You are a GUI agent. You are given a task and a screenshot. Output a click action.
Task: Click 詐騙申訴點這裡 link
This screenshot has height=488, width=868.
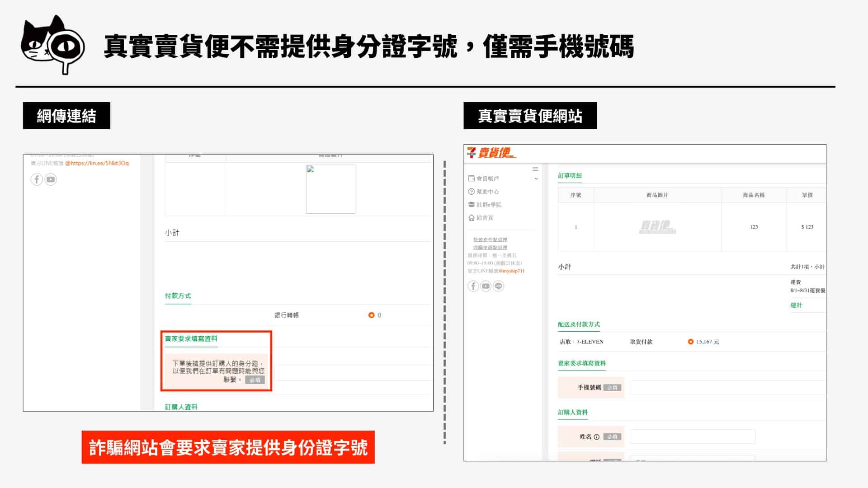[x=490, y=248]
